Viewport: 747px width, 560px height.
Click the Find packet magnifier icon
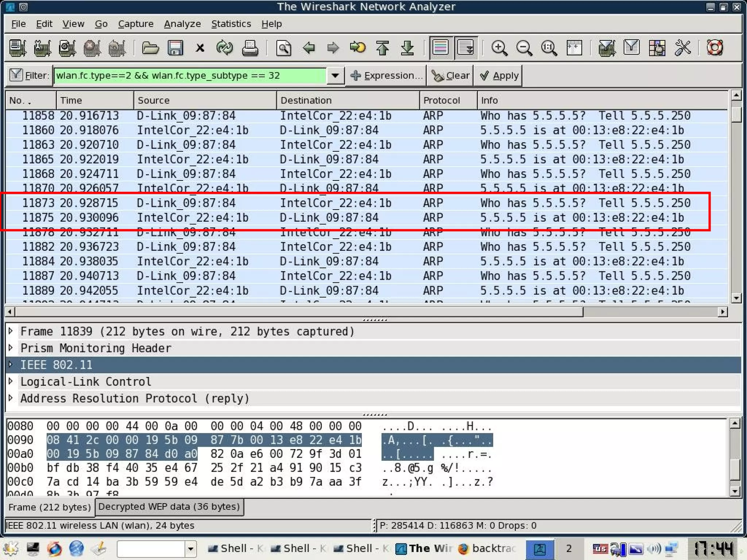point(284,48)
